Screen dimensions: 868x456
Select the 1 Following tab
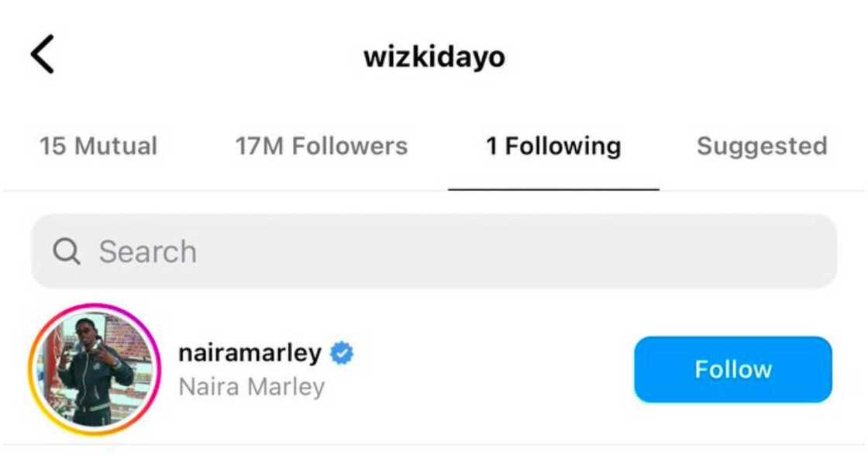[553, 147]
